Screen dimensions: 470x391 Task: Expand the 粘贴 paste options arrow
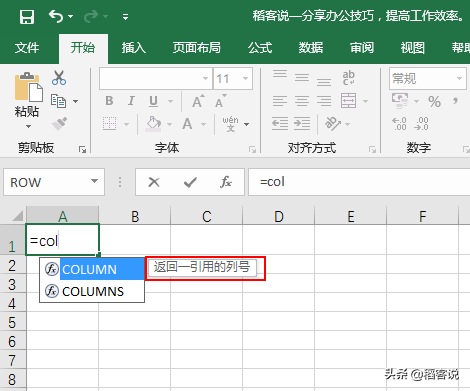(28, 126)
